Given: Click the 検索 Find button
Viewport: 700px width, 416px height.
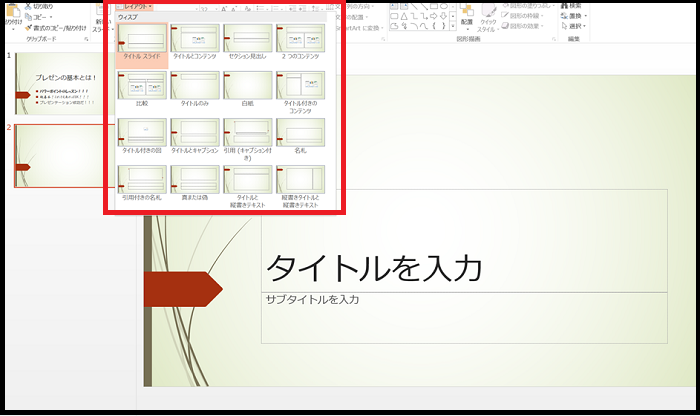Looking at the screenshot, I should (x=572, y=6).
